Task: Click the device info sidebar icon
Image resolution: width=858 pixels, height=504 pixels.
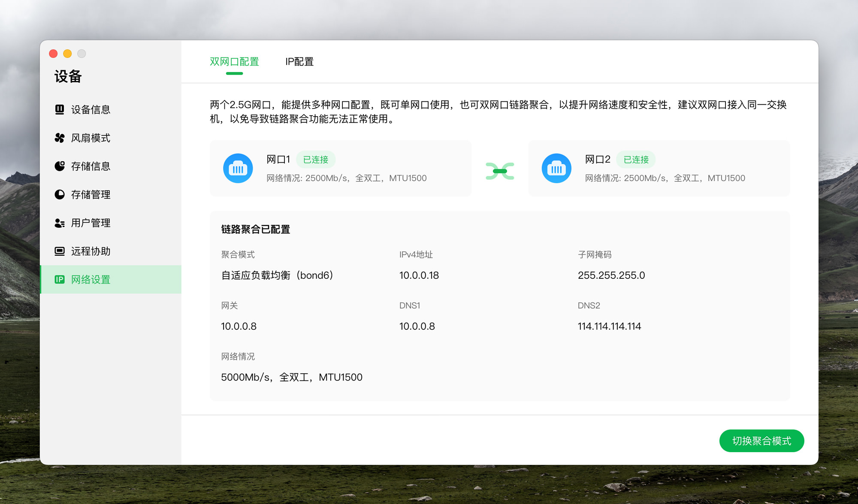Action: (x=60, y=109)
